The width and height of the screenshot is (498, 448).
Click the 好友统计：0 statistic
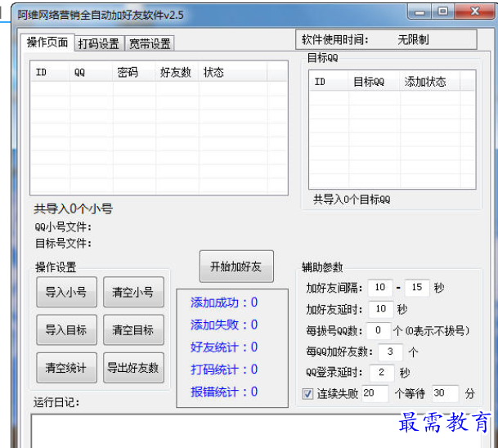[x=224, y=347]
